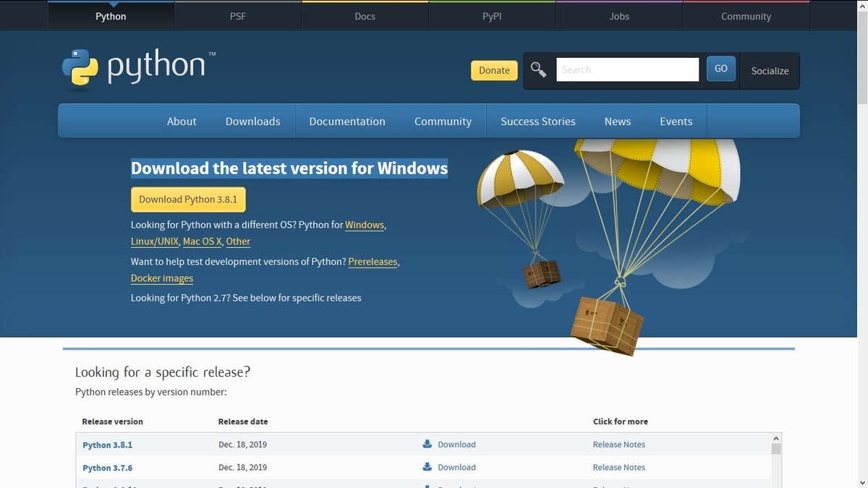
Task: Click download icon in Python 3.8.1 row
Action: pos(427,444)
